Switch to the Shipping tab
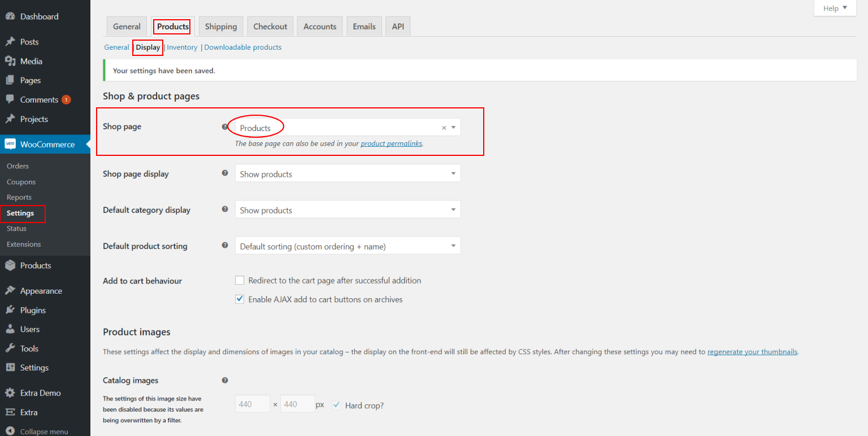Image resolution: width=868 pixels, height=436 pixels. click(x=221, y=27)
